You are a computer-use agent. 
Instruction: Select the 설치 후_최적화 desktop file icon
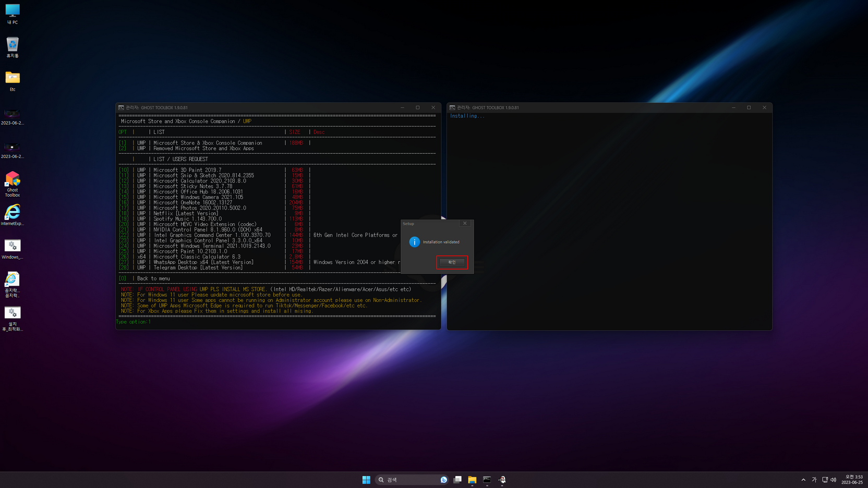point(13,318)
